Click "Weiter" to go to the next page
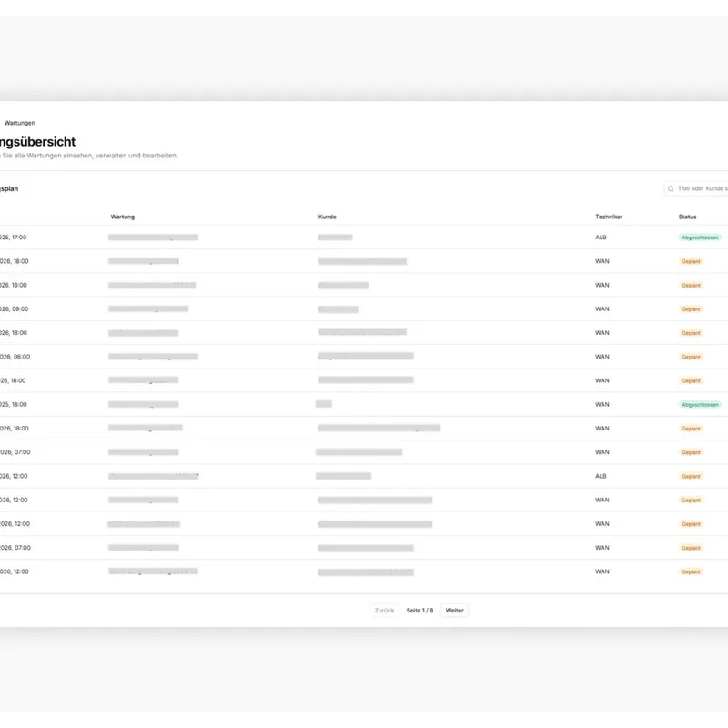Viewport: 728px width, 728px height. 454,610
